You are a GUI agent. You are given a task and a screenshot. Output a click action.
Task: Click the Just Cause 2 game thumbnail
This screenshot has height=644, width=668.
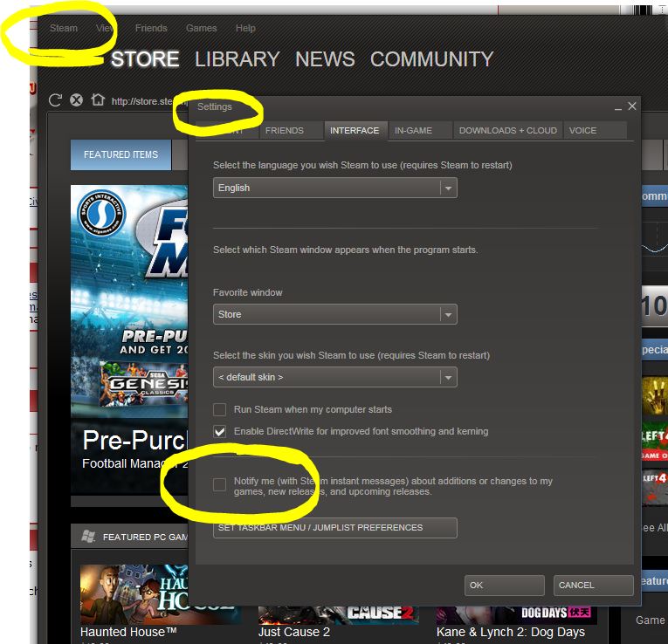coord(338,615)
